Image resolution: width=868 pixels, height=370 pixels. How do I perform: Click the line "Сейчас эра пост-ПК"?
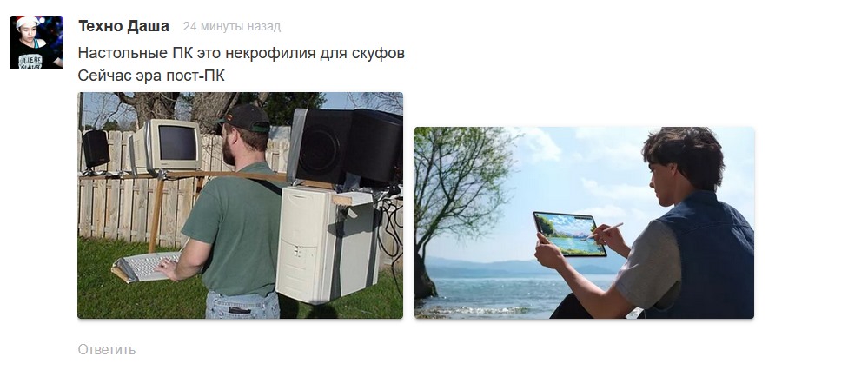point(151,76)
